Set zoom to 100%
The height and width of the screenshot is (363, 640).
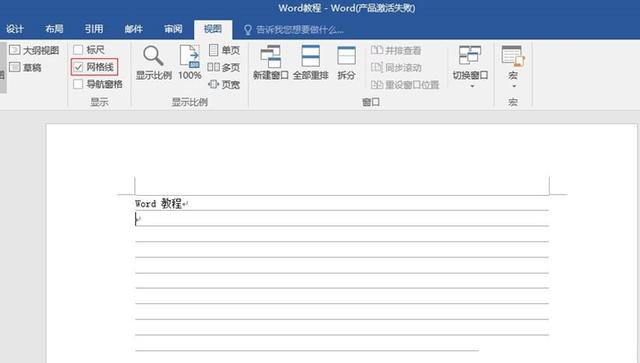tap(190, 62)
